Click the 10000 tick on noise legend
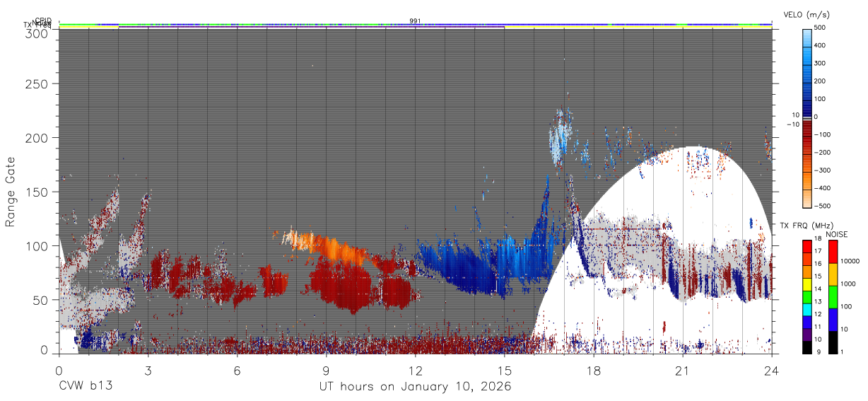Screen dimensions: 868x401 (850, 261)
